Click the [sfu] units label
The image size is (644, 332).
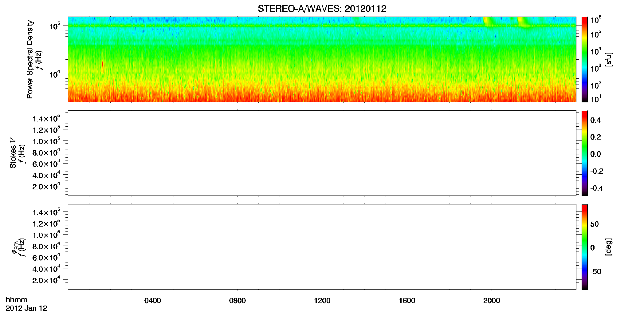click(x=608, y=60)
